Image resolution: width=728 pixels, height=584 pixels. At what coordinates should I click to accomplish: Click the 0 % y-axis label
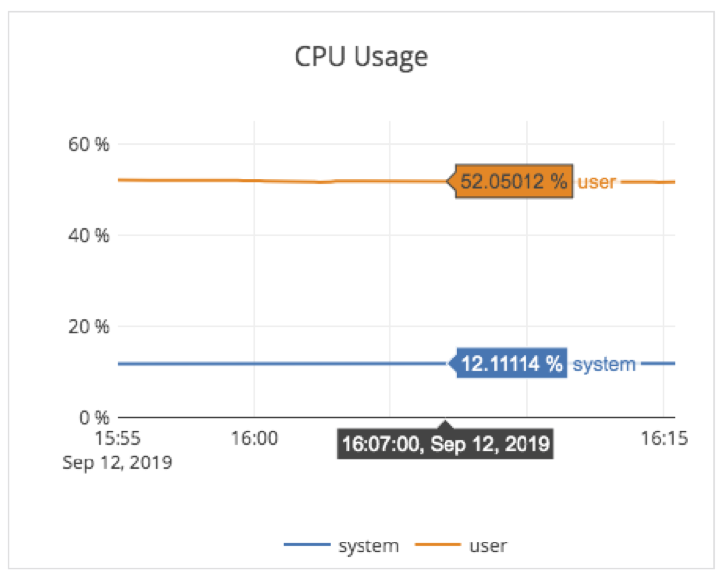pos(93,417)
